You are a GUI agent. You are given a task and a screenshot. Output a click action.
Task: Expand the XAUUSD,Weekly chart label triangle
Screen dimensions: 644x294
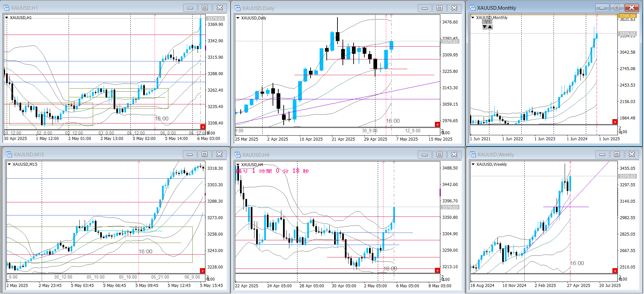coord(473,164)
